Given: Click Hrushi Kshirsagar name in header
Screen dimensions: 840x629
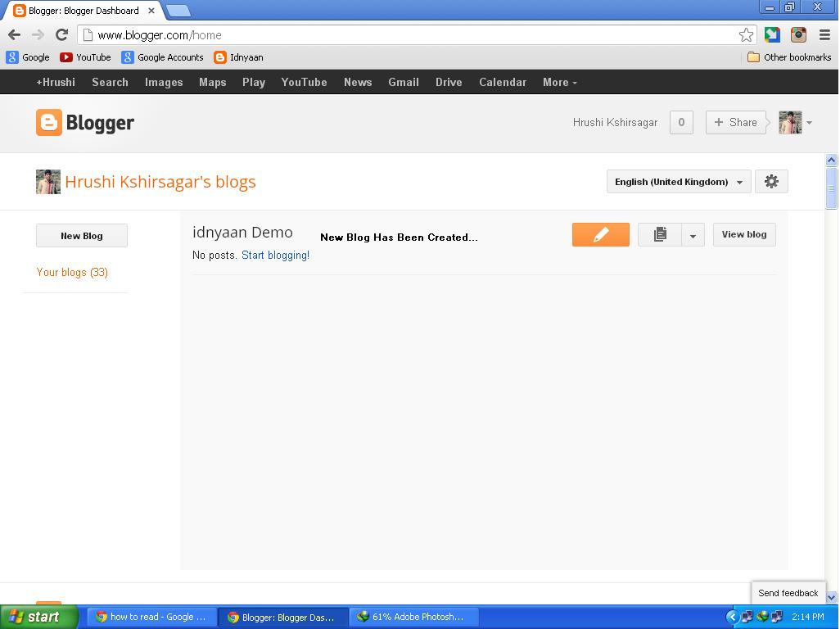Looking at the screenshot, I should [x=615, y=123].
